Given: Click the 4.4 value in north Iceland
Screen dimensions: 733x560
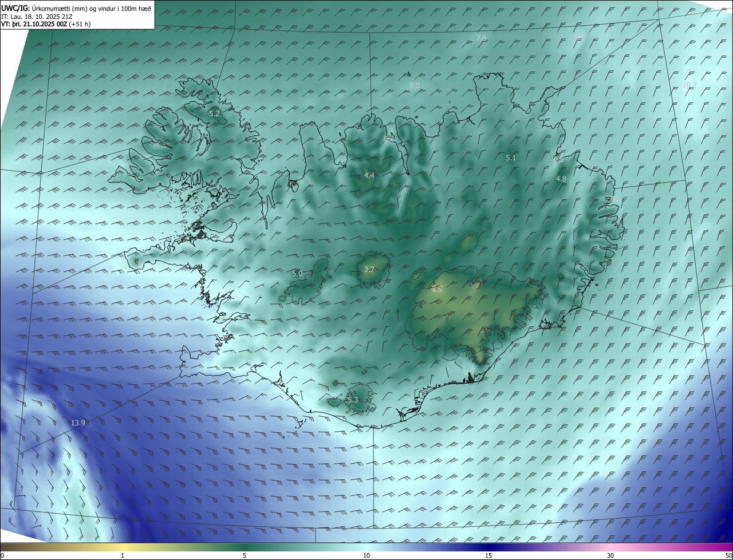Looking at the screenshot, I should pos(369,175).
